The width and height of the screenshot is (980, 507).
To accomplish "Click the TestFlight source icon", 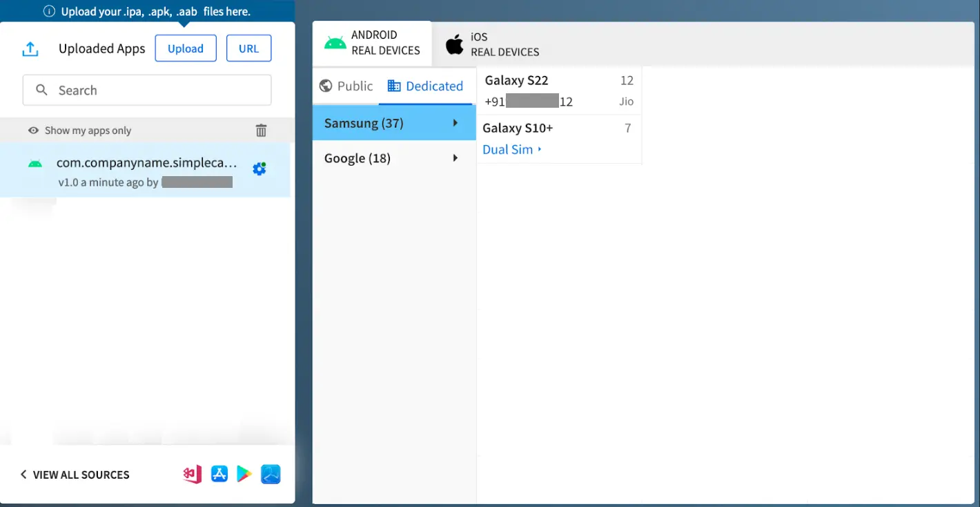I will click(x=271, y=475).
